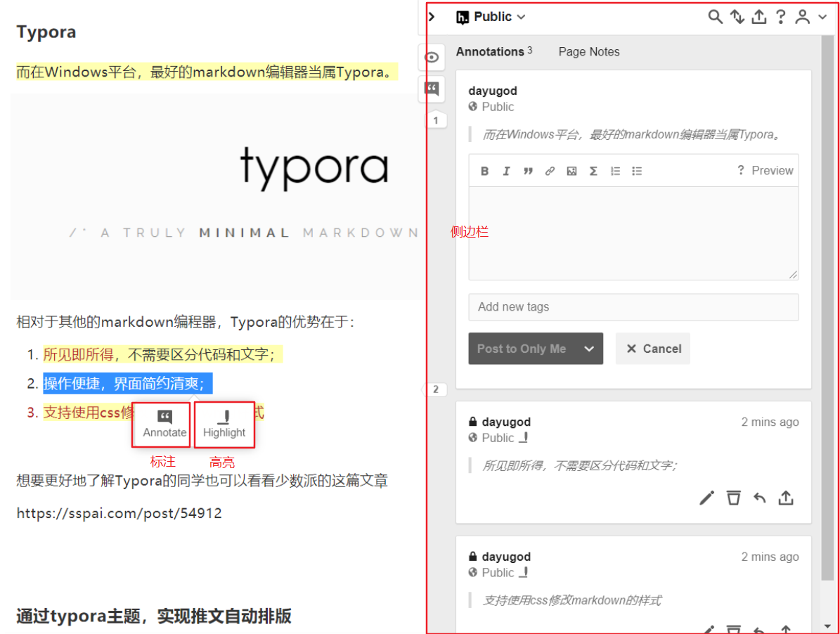Insert a numbered list in the editor
Viewport: 840px width, 634px height.
point(615,171)
